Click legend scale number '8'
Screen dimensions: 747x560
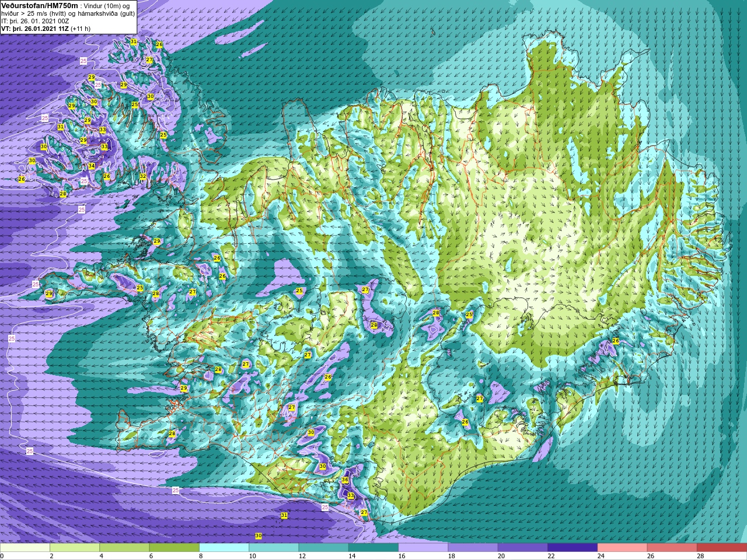point(201,556)
